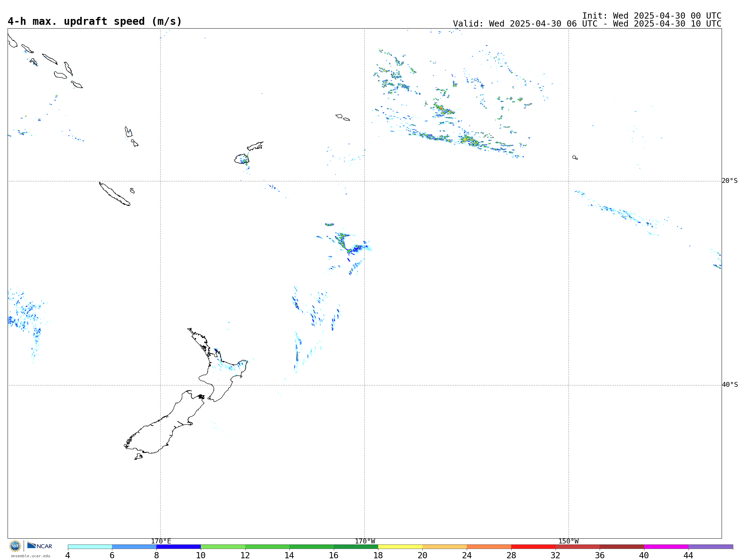
Task: Select the dull red 32-36 colorbar swatch
Action: pos(578,547)
